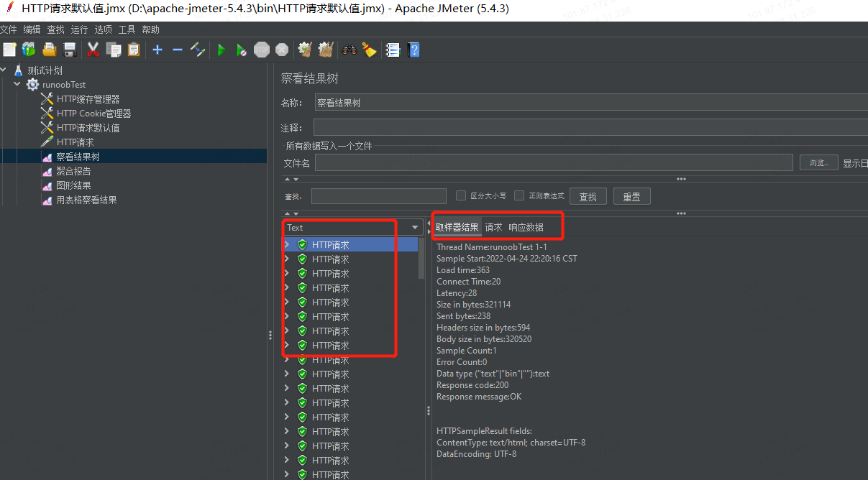Open the Templates toolbar icon
868x480 pixels.
(29, 50)
